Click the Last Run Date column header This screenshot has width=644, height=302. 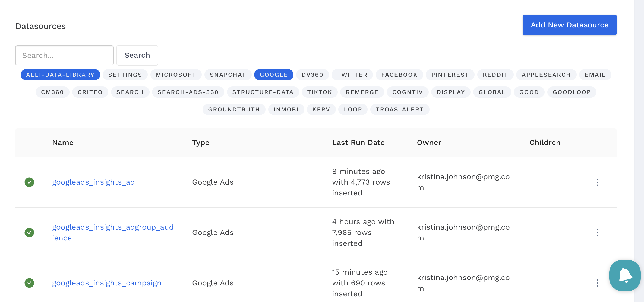point(358,143)
